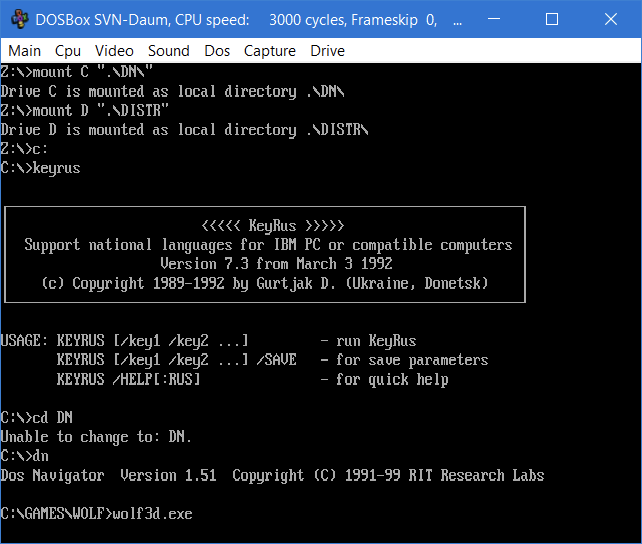Click the 'mount C ".\DN\"' command line

(76, 72)
